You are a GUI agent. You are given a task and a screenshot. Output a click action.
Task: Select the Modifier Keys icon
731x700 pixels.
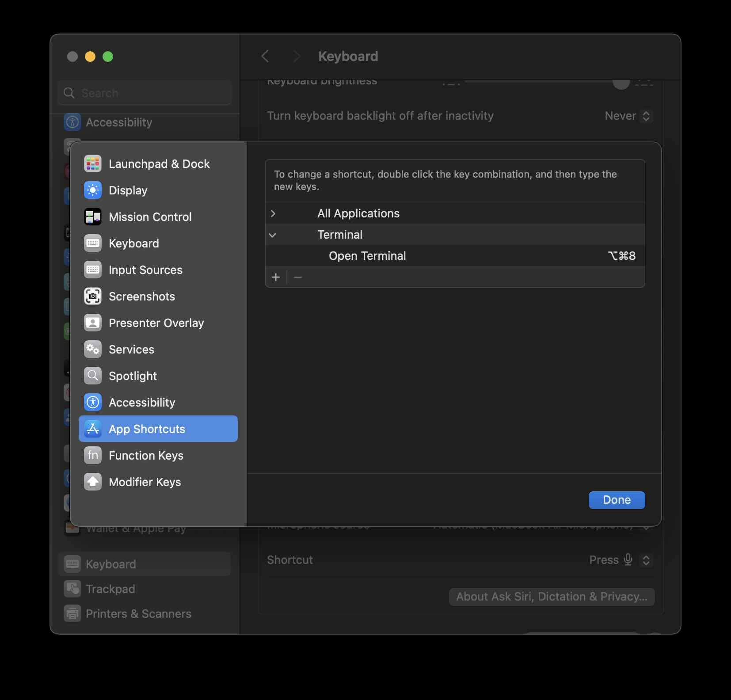pyautogui.click(x=93, y=482)
